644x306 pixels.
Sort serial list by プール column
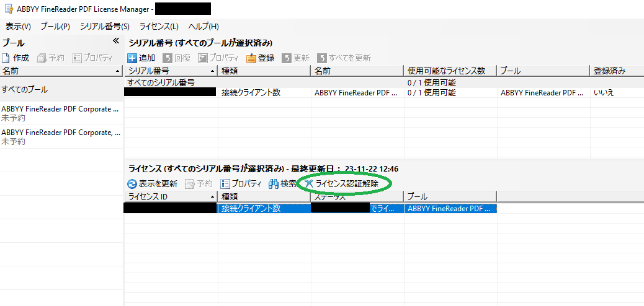pos(543,71)
